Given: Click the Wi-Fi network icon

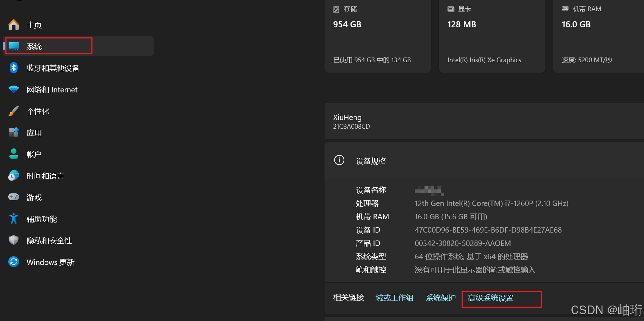Looking at the screenshot, I should click(x=14, y=89).
